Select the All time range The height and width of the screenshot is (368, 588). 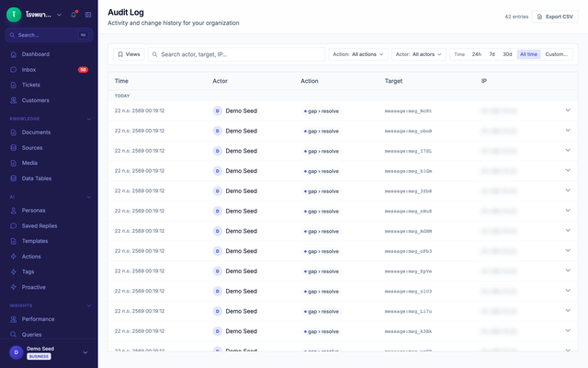(528, 54)
